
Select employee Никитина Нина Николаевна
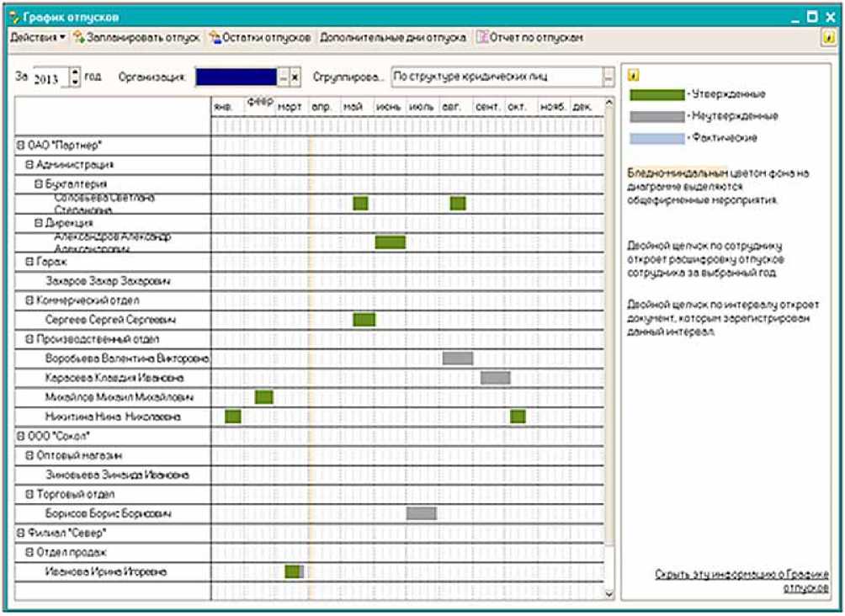[113, 417]
